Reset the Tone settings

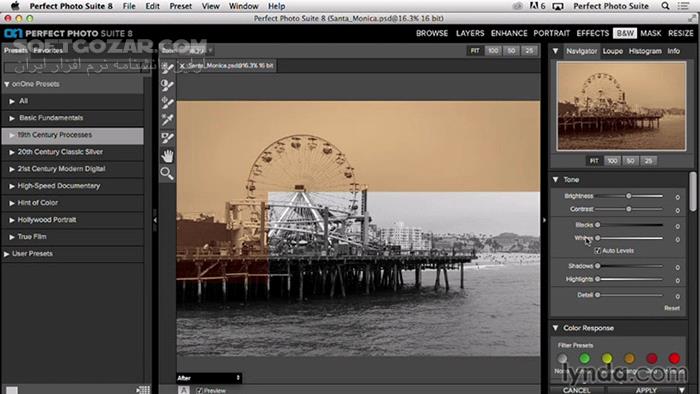pyautogui.click(x=671, y=308)
